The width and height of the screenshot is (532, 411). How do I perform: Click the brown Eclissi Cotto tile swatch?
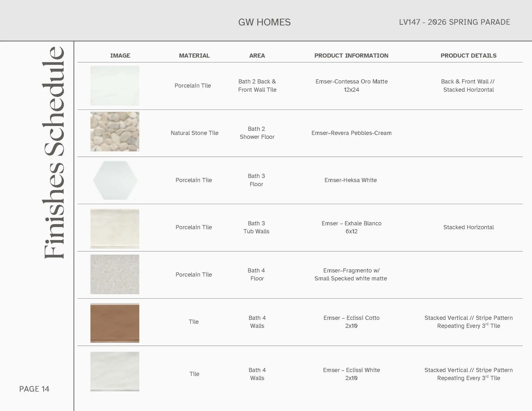tap(115, 323)
